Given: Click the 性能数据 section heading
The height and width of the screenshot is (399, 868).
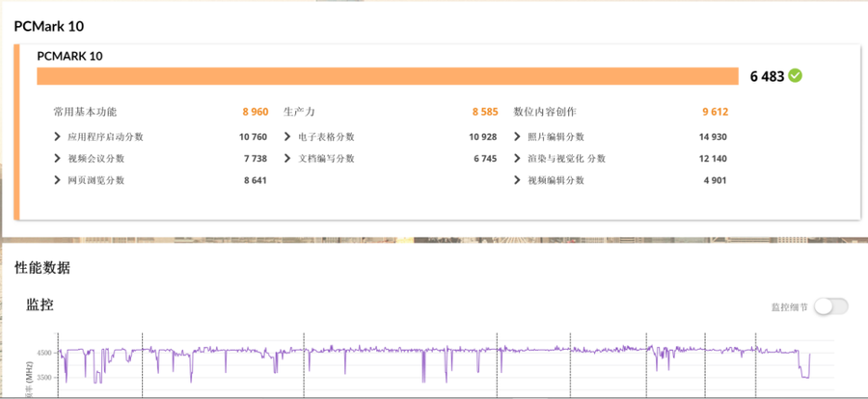Looking at the screenshot, I should point(42,267).
